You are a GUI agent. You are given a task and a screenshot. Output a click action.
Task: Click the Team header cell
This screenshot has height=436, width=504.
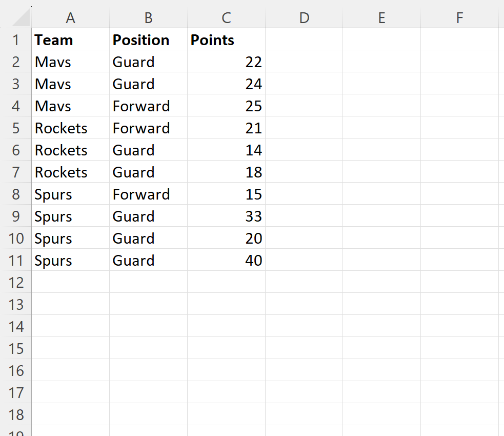point(70,40)
